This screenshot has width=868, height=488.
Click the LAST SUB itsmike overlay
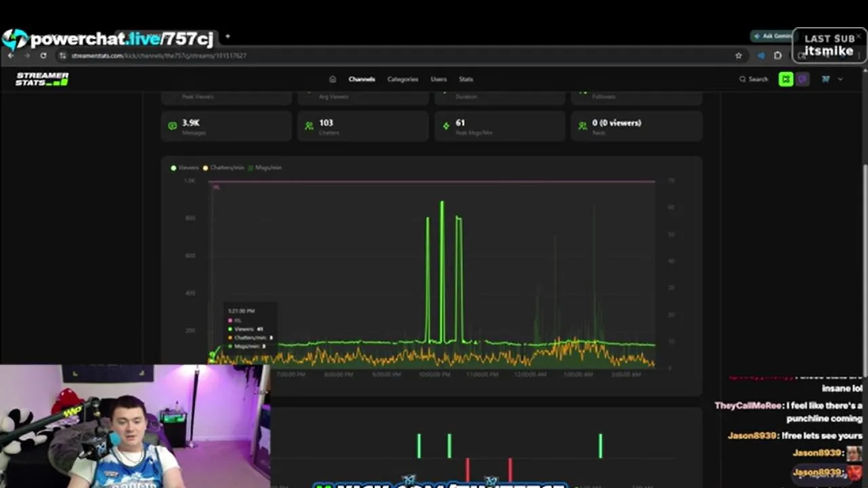829,45
